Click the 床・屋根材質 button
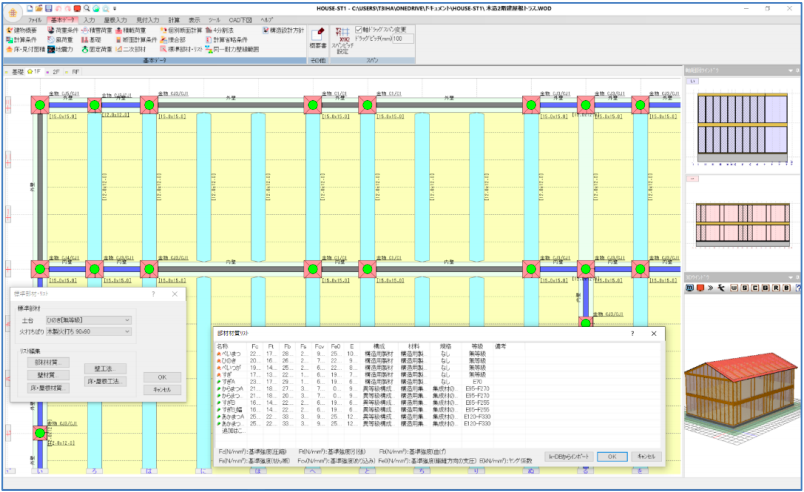Viewport: 804px width, 492px height. tap(48, 388)
